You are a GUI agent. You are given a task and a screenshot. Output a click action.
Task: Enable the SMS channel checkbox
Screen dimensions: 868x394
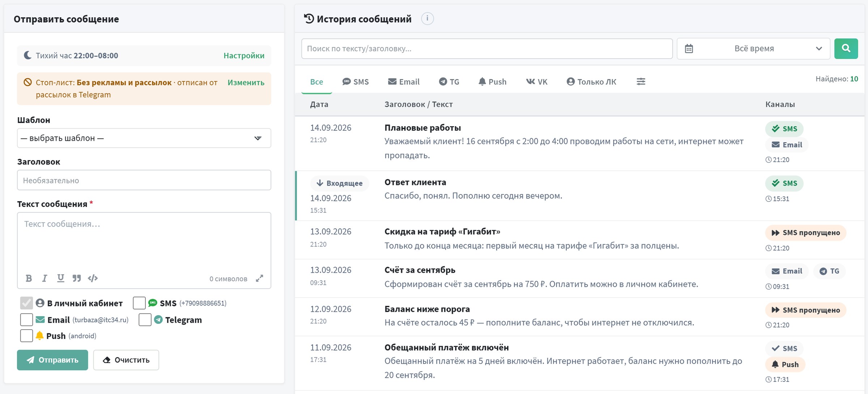[139, 303]
